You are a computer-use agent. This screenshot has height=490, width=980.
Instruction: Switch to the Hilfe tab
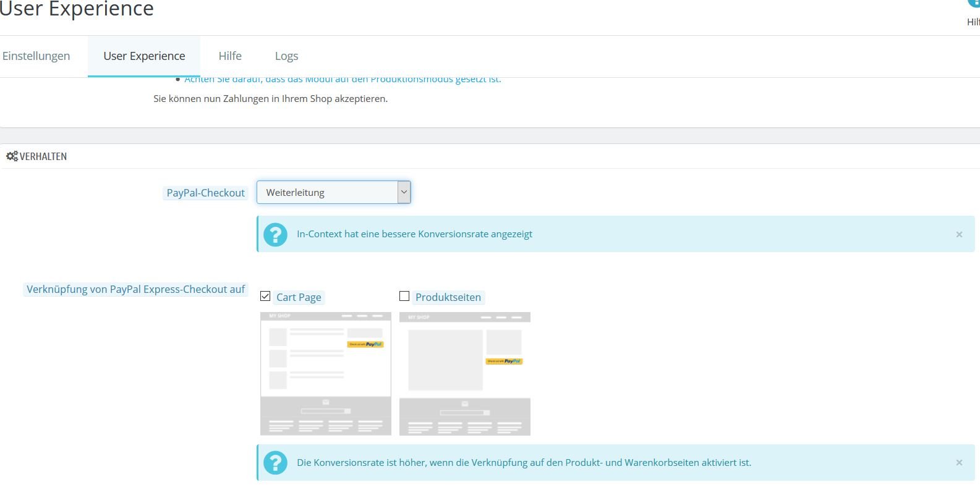pos(230,56)
